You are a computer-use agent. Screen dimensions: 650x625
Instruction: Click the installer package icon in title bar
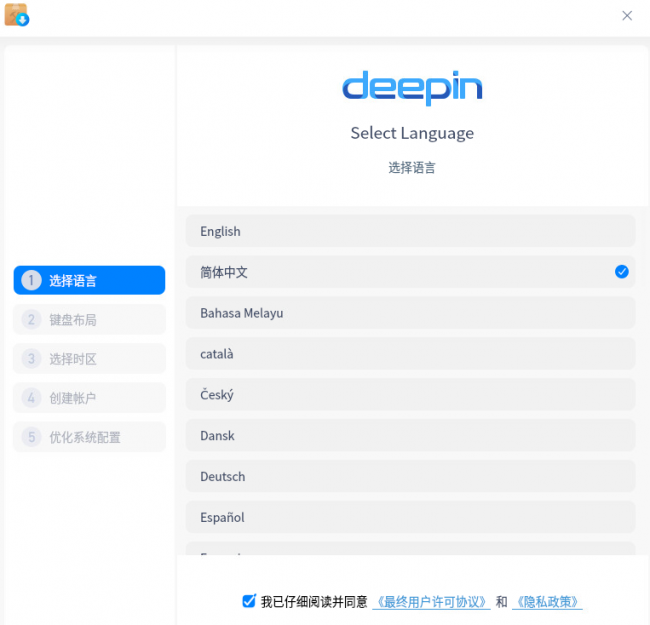tap(17, 15)
